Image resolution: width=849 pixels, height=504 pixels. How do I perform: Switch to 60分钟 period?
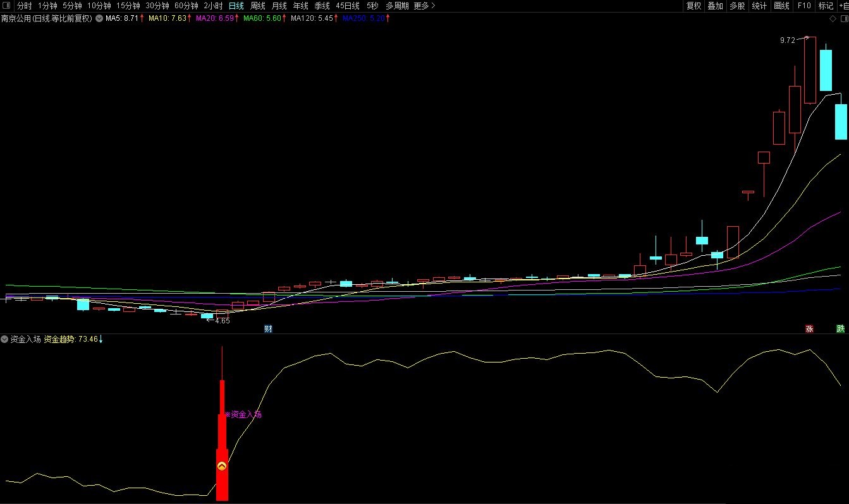pyautogui.click(x=186, y=6)
